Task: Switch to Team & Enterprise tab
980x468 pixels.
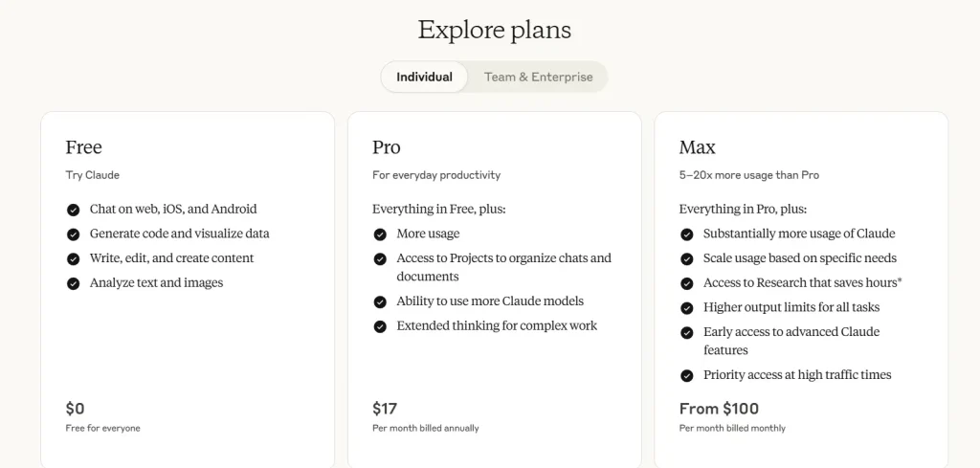Action: pyautogui.click(x=538, y=77)
